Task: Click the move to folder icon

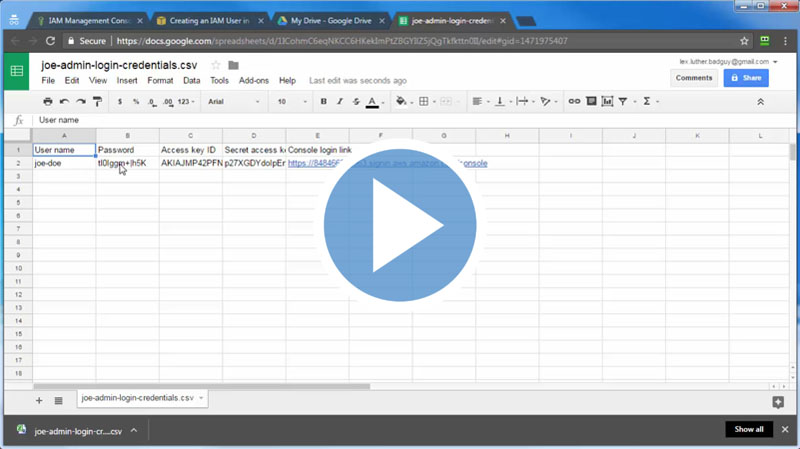Action: point(234,66)
